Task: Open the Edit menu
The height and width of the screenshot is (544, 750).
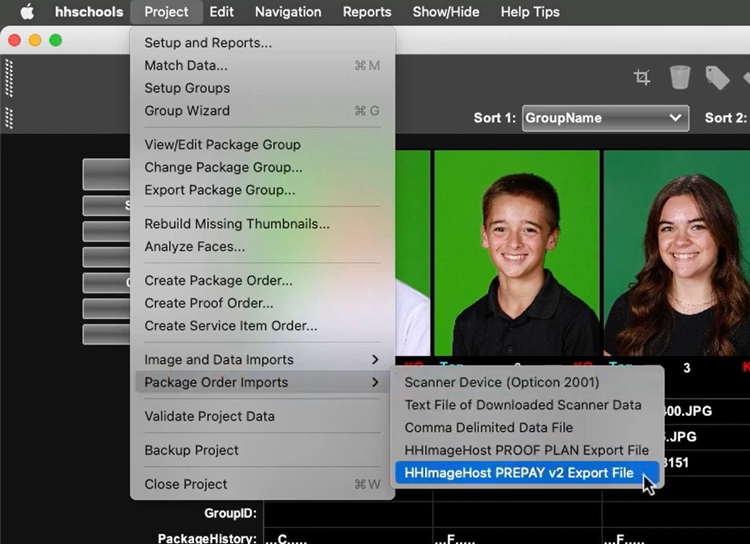Action: (x=221, y=11)
